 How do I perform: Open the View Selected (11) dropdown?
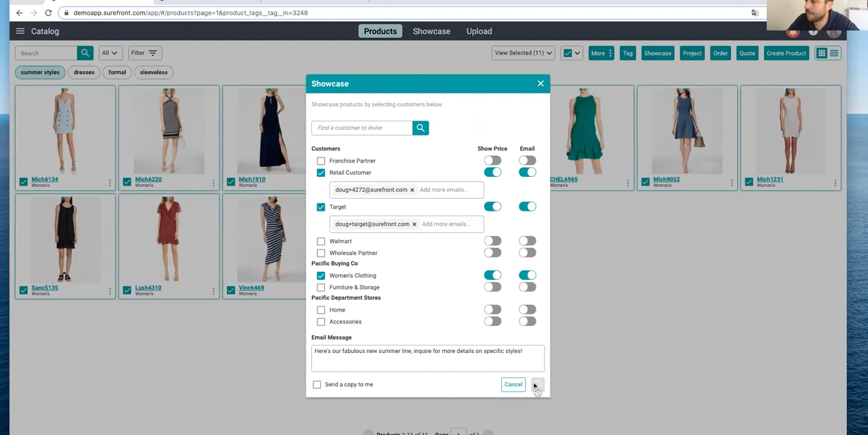click(x=523, y=53)
